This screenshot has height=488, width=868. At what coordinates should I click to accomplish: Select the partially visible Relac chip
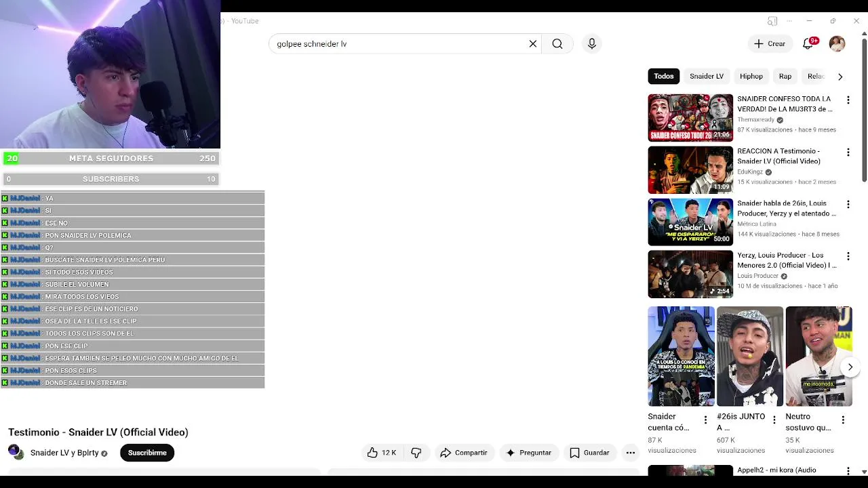point(816,77)
